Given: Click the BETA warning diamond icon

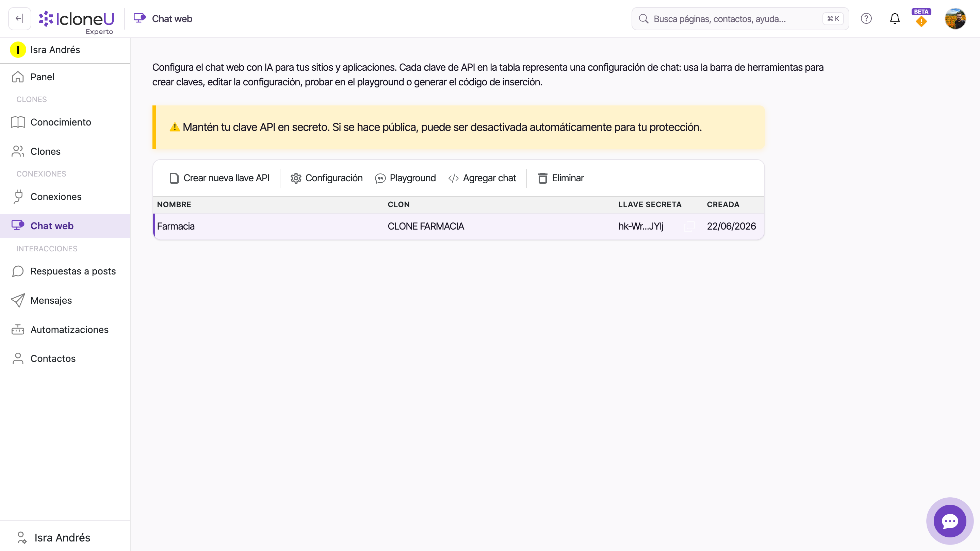Looking at the screenshot, I should pos(921,22).
